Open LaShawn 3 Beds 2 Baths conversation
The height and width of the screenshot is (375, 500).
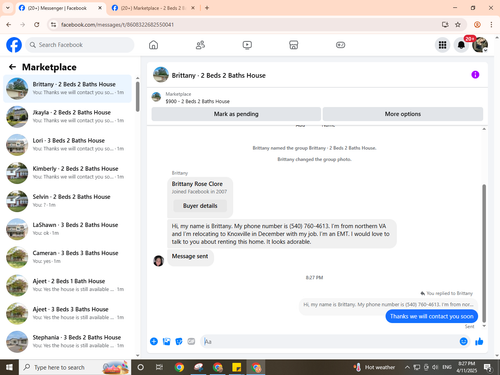pyautogui.click(x=67, y=229)
